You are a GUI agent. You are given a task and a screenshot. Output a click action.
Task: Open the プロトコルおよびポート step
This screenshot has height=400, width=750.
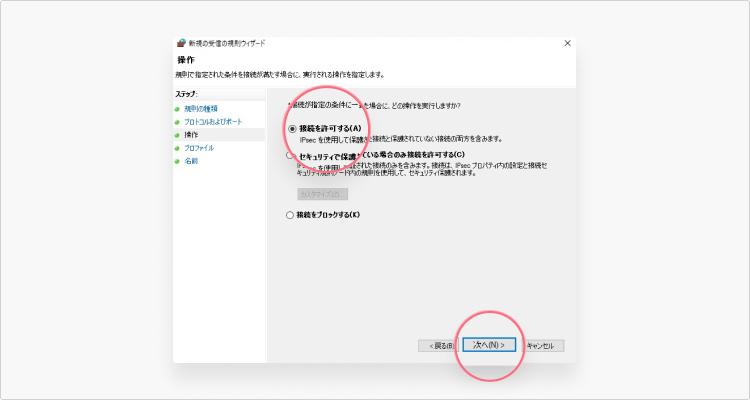213,122
